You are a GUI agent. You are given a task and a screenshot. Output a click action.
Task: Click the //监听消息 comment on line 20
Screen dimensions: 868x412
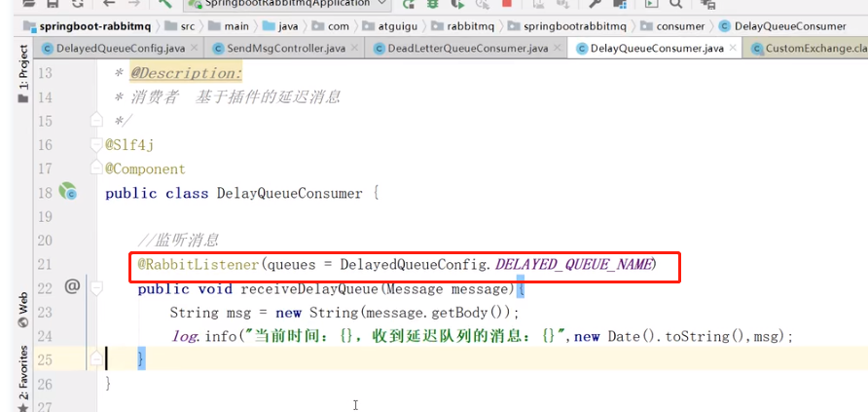tap(178, 241)
